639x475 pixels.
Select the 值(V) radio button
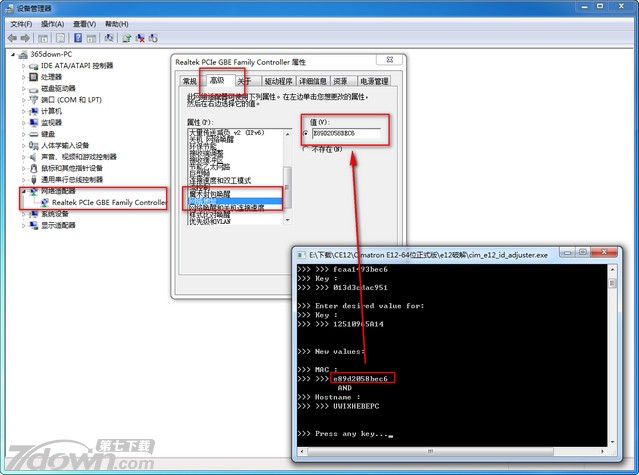click(306, 133)
